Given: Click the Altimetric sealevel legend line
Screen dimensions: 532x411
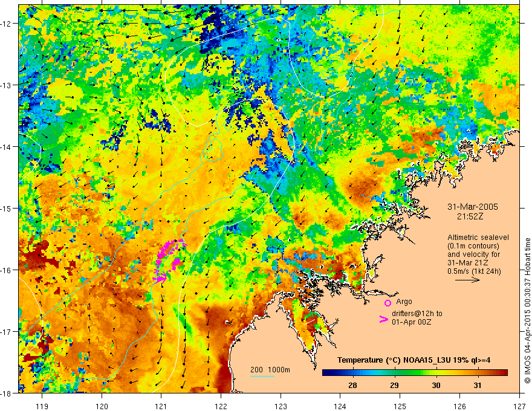Looking at the screenshot, I should [x=478, y=238].
